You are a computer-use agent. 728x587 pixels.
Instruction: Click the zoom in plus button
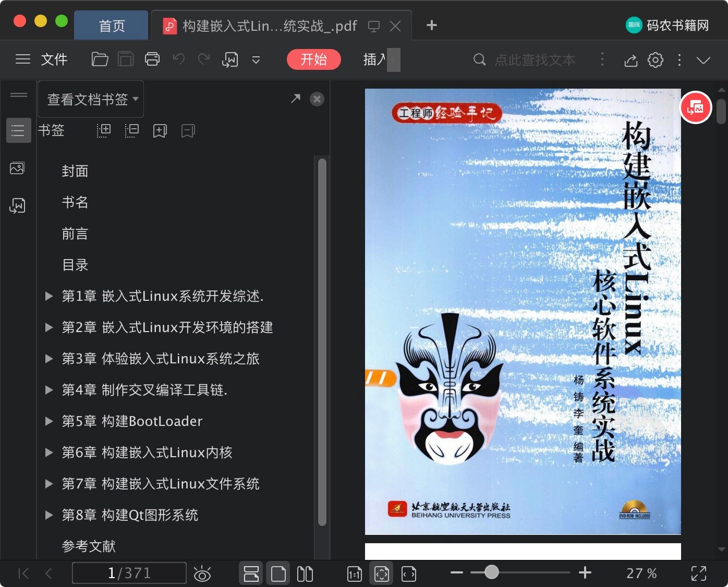585,572
